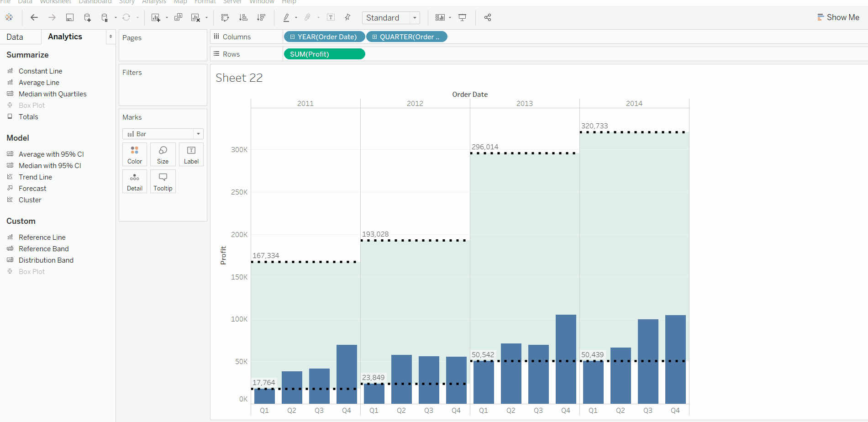Click the Clear Sheet icon
This screenshot has width=868, height=422.
[196, 17]
